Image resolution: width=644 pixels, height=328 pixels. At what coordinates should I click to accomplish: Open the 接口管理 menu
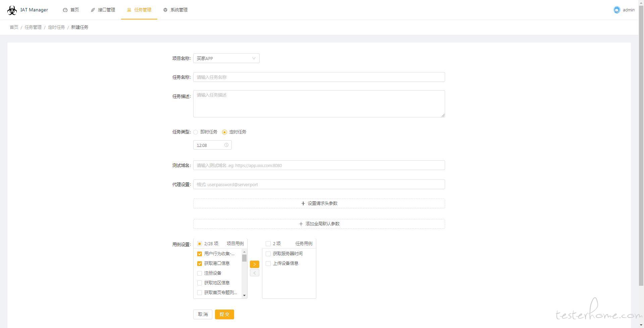click(x=103, y=10)
